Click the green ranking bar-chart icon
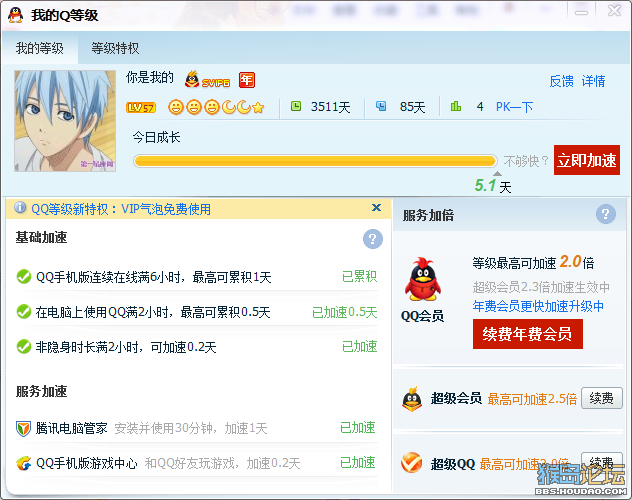 click(456, 106)
